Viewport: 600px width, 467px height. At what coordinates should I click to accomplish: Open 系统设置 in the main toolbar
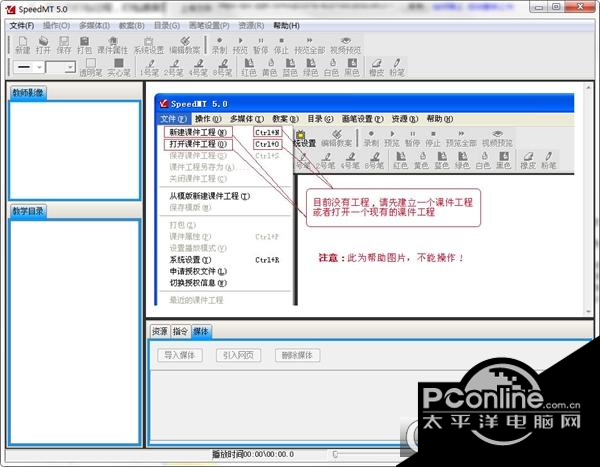[x=148, y=45]
